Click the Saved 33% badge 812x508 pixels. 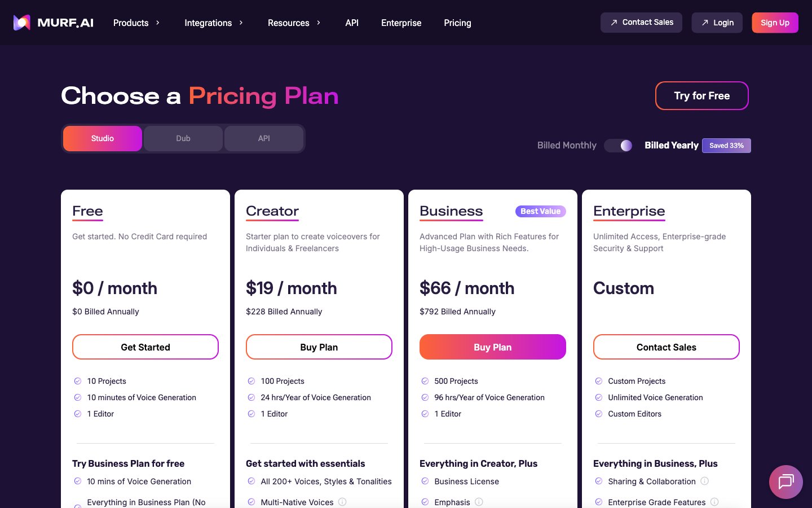[x=726, y=146]
